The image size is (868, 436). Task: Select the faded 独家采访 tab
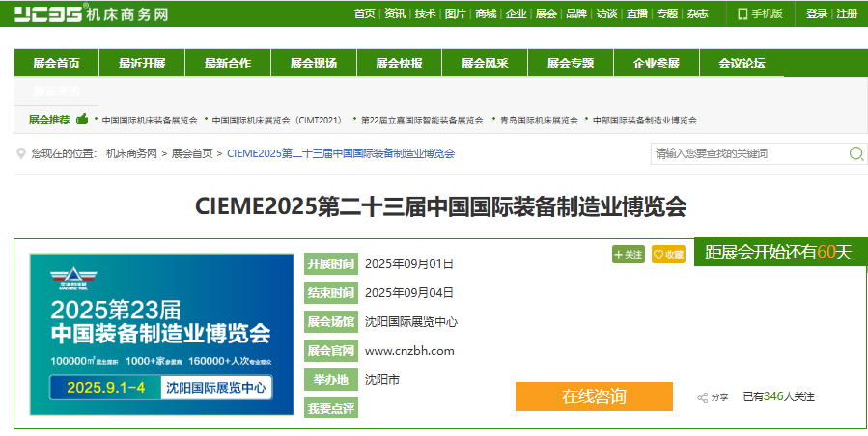tap(56, 92)
